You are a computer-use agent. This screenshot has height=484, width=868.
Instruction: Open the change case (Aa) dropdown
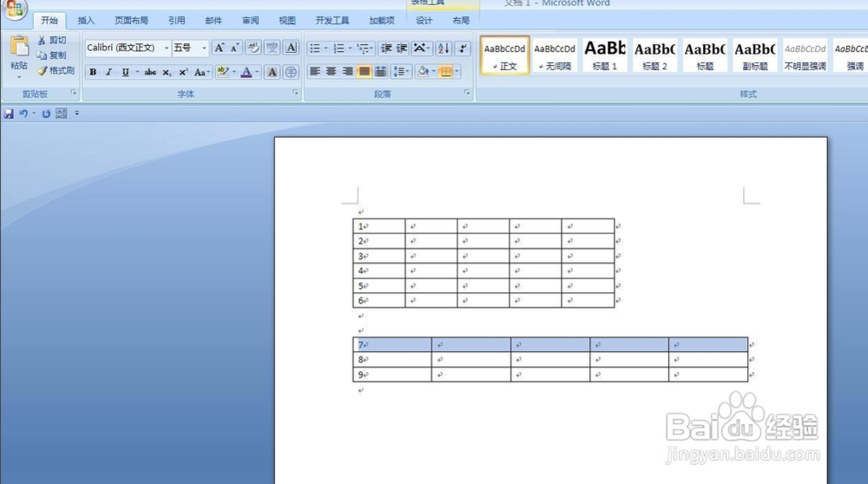coord(201,73)
